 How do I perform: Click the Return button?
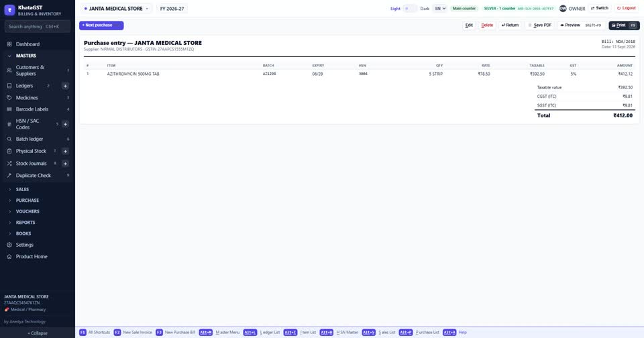point(510,25)
